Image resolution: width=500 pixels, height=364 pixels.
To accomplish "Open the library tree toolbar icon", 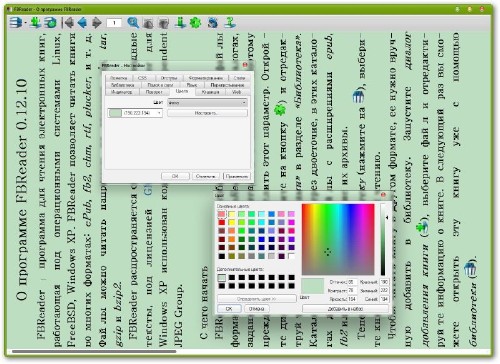I will 15,23.
